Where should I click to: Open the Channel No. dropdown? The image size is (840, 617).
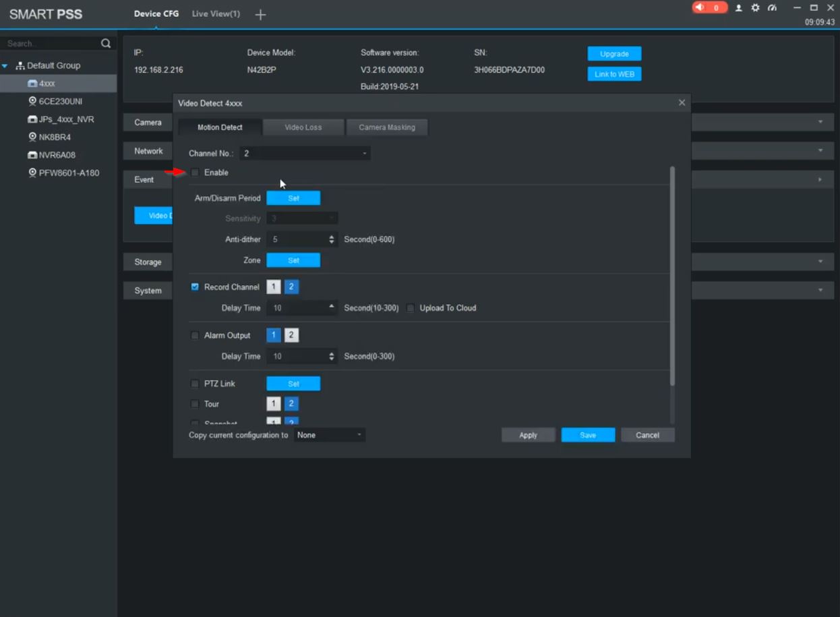(305, 154)
